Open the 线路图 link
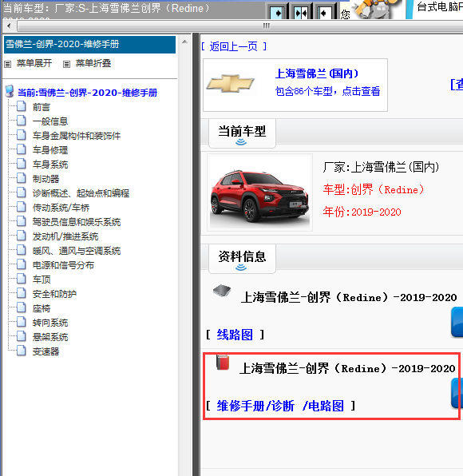Screen dimensions: 463x476 pos(235,335)
